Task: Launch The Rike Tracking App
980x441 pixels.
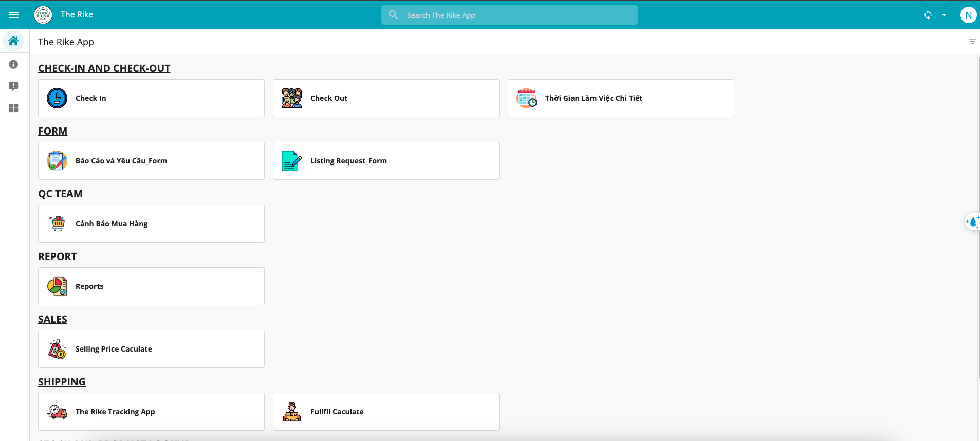Action: 151,412
